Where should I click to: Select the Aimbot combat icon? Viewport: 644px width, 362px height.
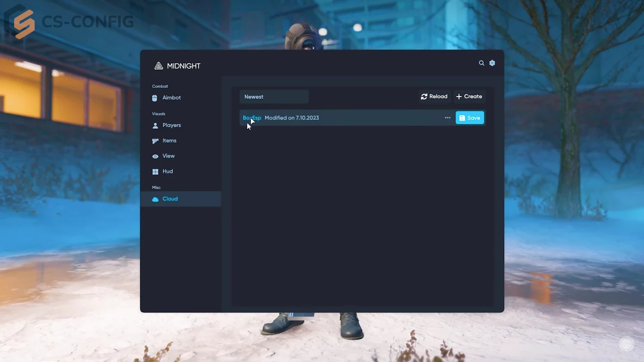(155, 98)
